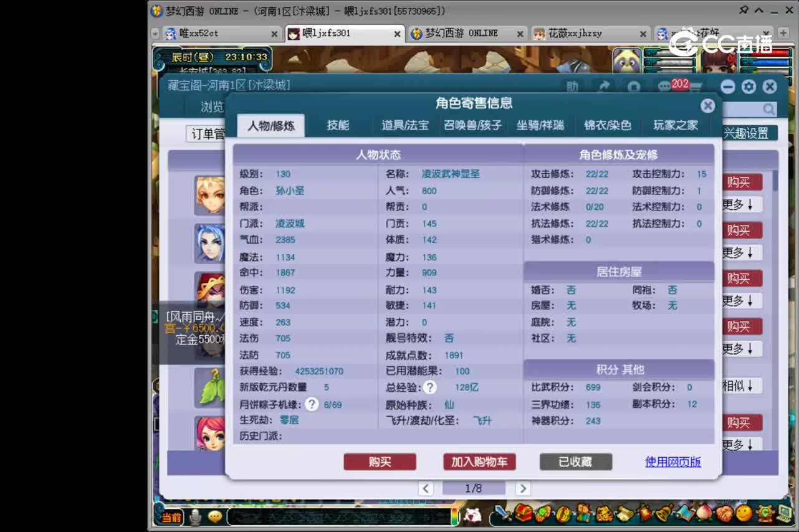The image size is (799, 532).
Task: Close the 花薇xxjhzsy tab
Action: pyautogui.click(x=643, y=34)
